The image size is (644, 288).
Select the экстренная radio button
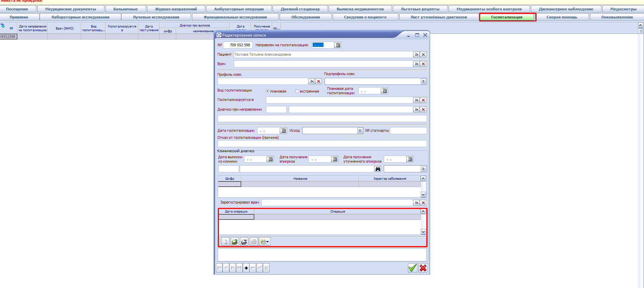[297, 91]
